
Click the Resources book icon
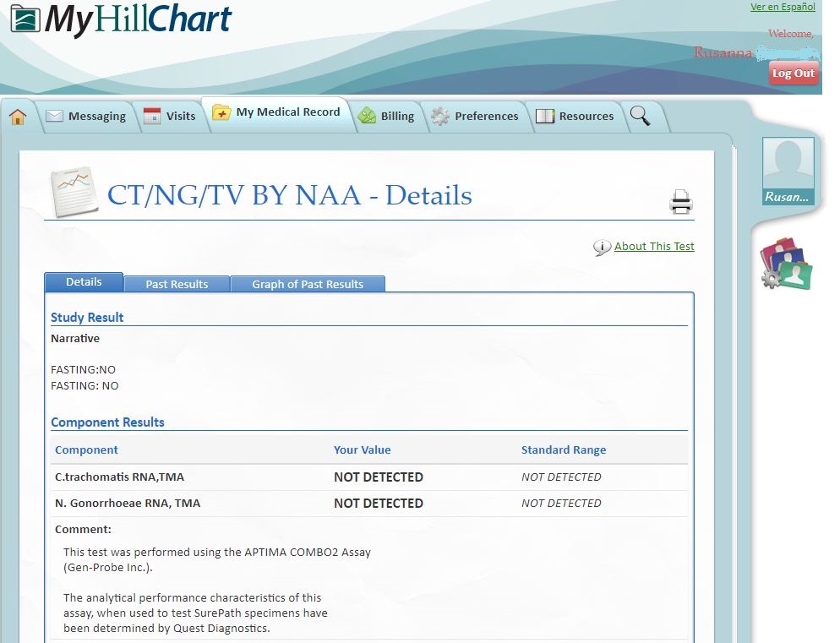[x=545, y=117]
